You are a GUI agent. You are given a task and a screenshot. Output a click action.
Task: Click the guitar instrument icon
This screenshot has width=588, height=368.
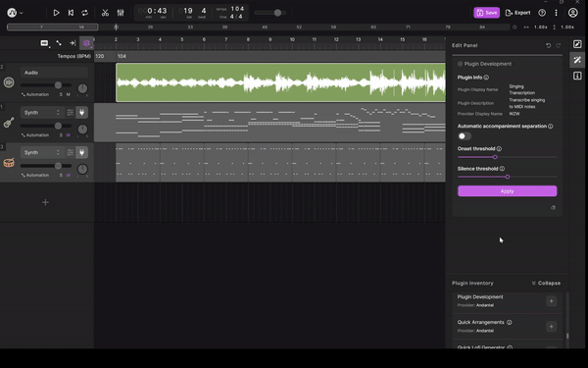click(9, 123)
